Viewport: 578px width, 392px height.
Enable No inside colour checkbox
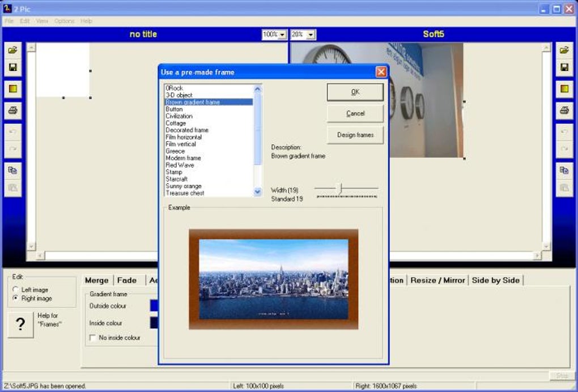[x=93, y=338]
